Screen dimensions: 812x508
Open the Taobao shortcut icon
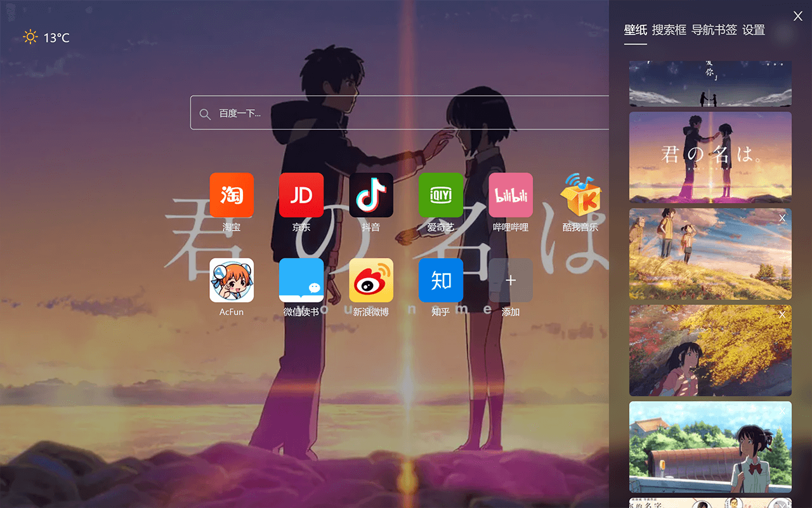tap(232, 195)
